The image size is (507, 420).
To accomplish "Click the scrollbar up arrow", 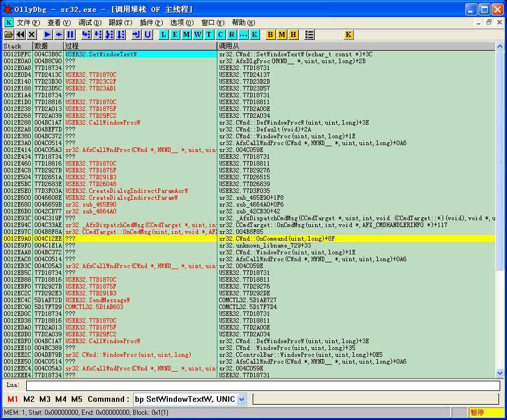I will click(500, 47).
